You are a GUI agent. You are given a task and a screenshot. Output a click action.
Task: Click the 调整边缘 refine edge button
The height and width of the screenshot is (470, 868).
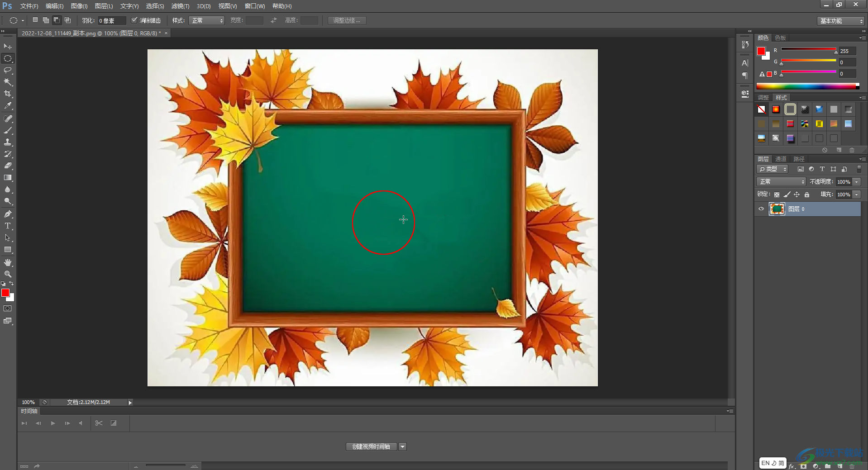pyautogui.click(x=347, y=20)
